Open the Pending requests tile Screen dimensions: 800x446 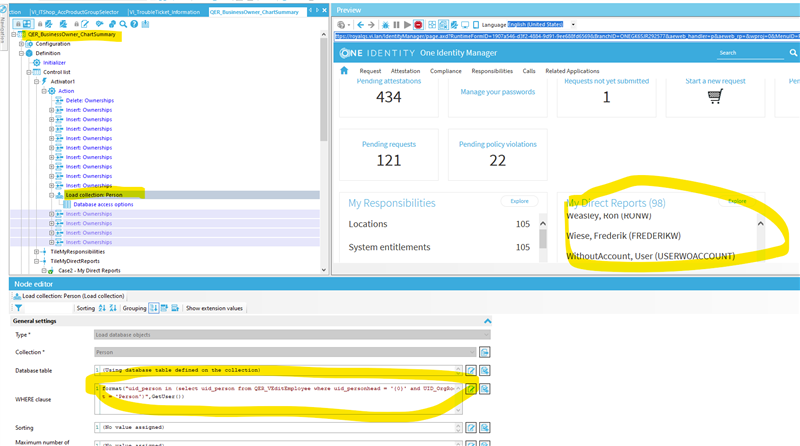pyautogui.click(x=389, y=154)
